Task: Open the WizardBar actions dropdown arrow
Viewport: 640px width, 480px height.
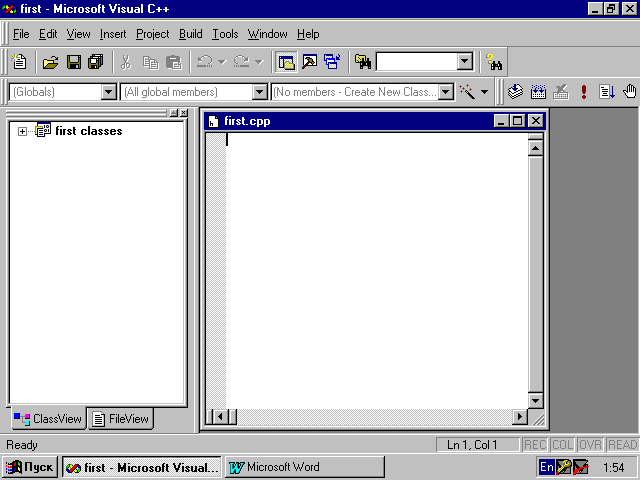Action: [484, 92]
